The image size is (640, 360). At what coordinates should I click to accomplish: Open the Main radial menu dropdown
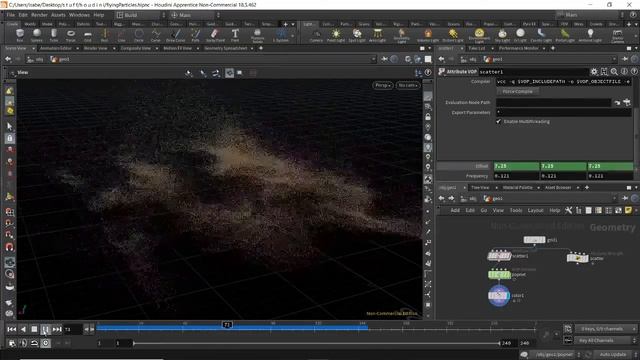click(195, 15)
